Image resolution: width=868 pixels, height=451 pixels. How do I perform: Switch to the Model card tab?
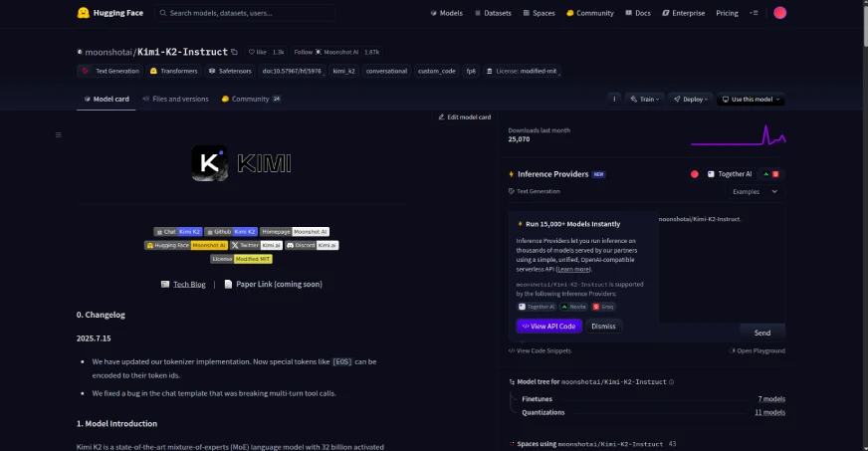107,99
